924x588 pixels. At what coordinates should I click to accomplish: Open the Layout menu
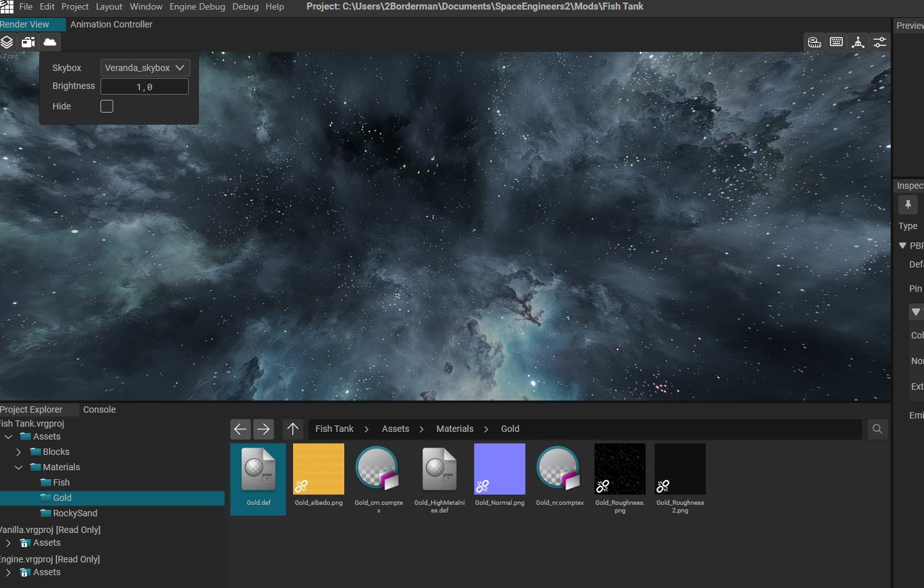tap(109, 6)
